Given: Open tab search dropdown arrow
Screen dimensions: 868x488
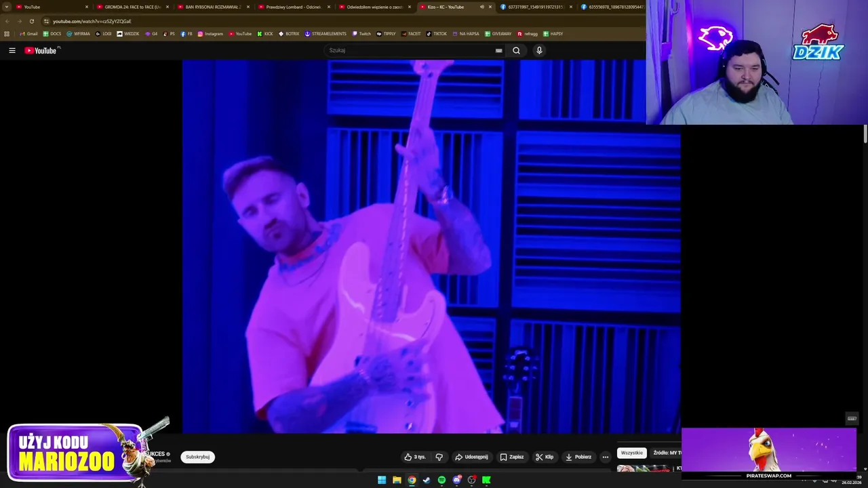Looking at the screenshot, I should click(7, 7).
